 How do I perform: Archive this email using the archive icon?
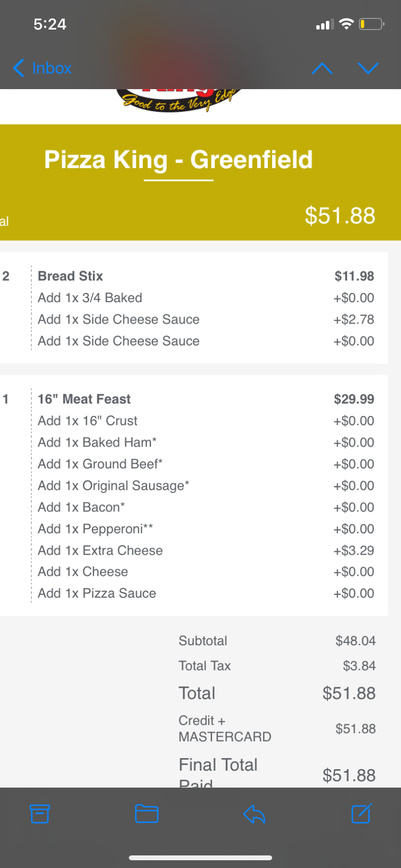click(40, 814)
